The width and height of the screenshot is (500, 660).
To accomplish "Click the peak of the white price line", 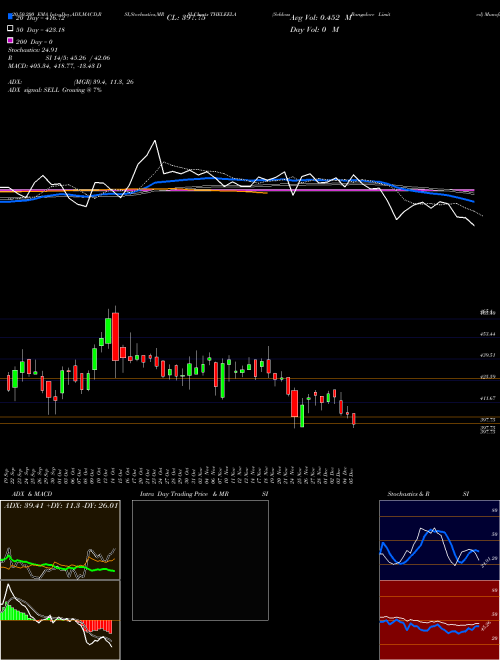I will point(155,141).
